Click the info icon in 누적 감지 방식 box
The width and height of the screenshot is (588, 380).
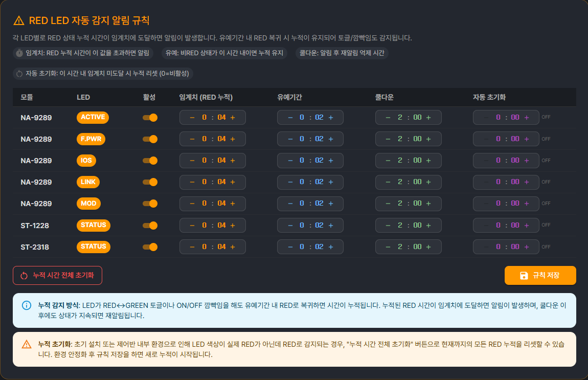tap(27, 305)
